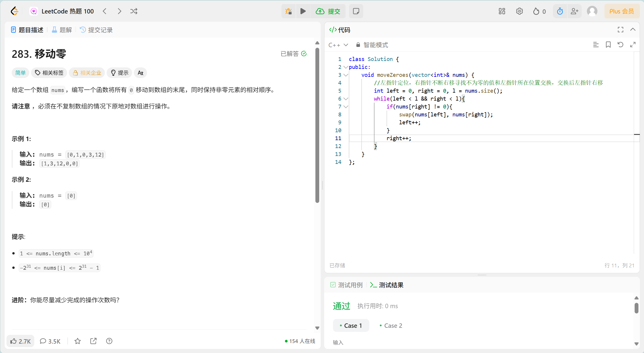The width and height of the screenshot is (644, 353).
Task: Click the code bookmark icon
Action: point(608,45)
